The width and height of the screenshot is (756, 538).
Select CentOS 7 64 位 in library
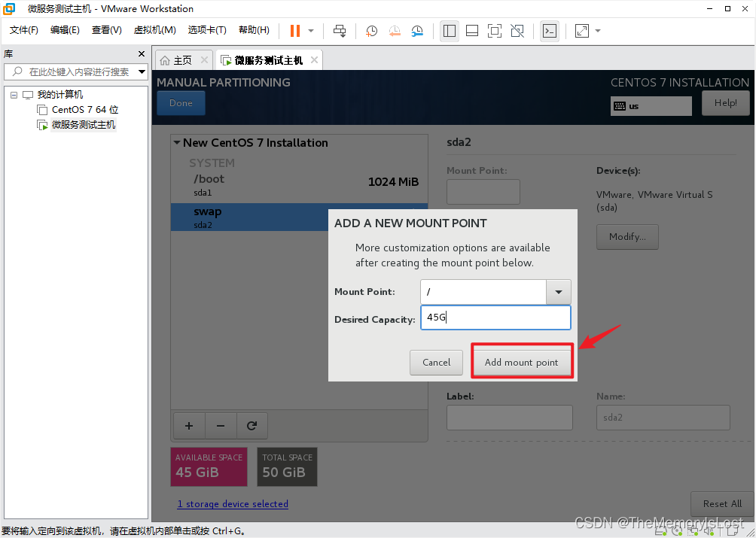(85, 110)
